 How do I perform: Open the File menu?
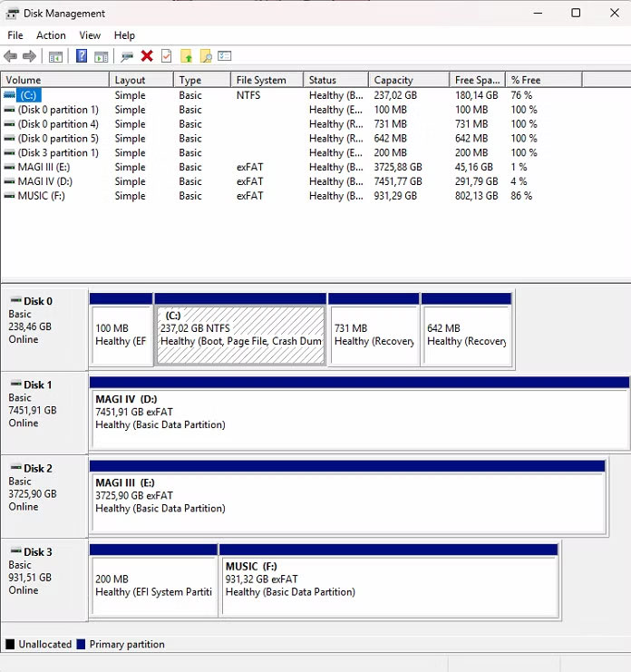(15, 35)
